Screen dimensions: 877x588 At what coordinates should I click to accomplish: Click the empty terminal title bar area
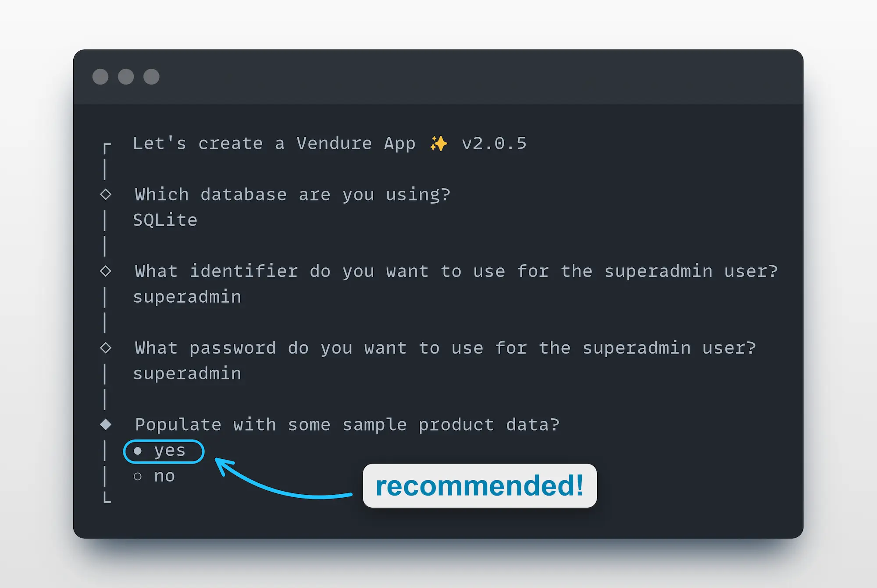coord(438,77)
